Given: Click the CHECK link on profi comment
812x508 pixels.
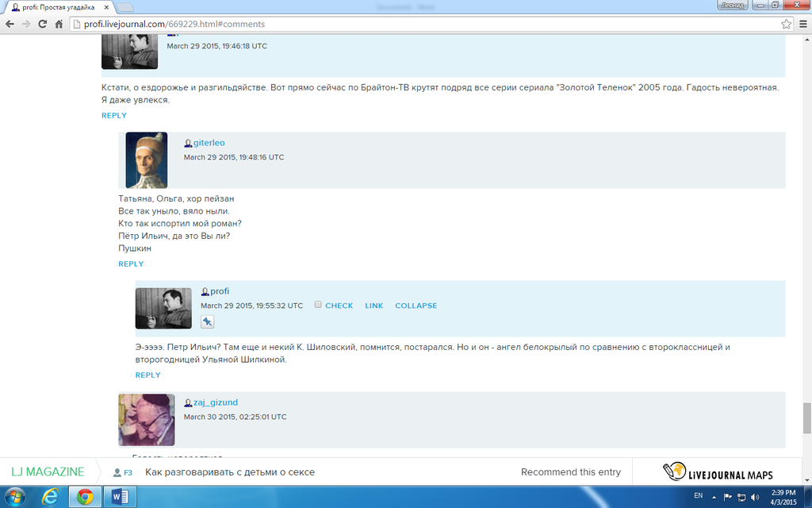Looking at the screenshot, I should pyautogui.click(x=339, y=306).
